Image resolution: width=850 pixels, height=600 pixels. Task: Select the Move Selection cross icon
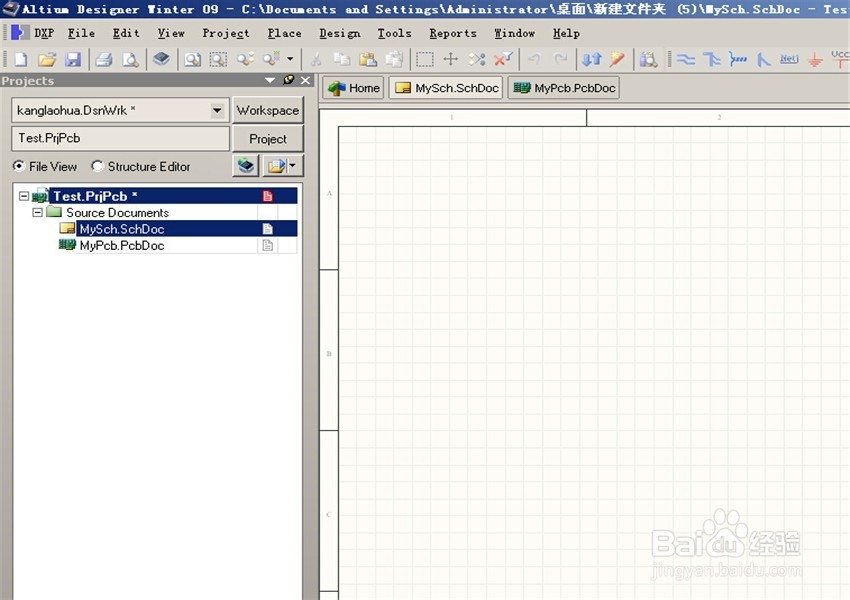[450, 59]
